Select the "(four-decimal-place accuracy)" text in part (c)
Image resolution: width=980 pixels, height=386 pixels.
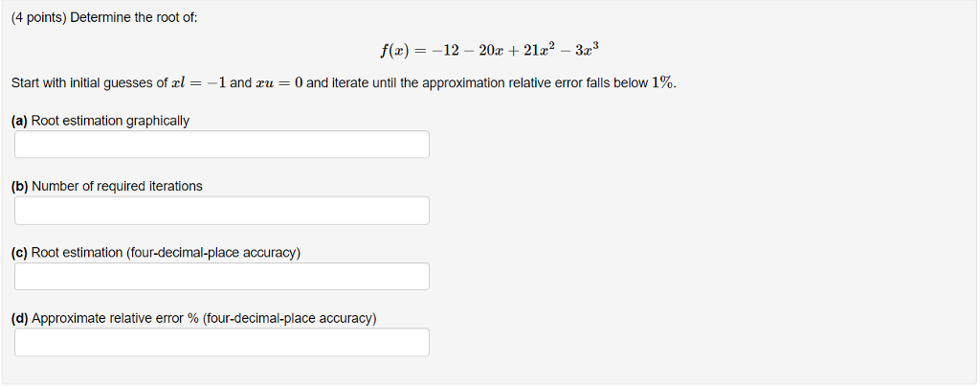tap(213, 253)
